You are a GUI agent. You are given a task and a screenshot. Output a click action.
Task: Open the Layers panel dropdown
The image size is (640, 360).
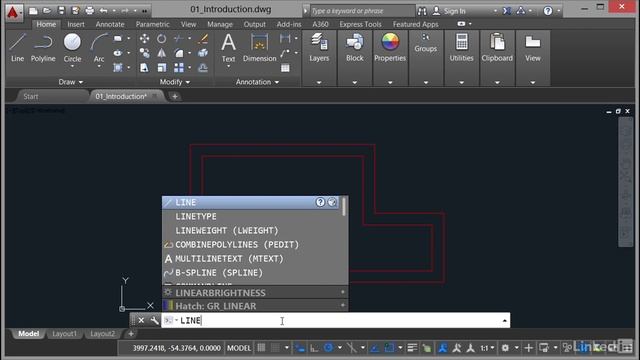[x=319, y=82]
